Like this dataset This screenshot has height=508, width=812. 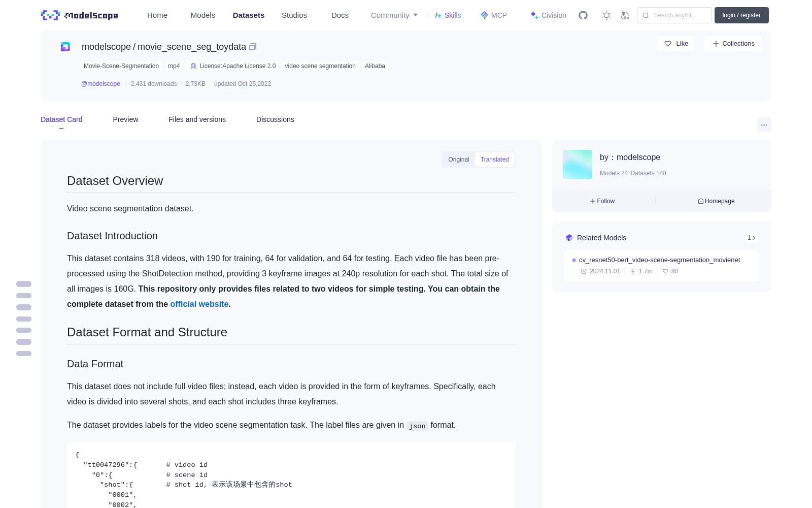coord(676,44)
